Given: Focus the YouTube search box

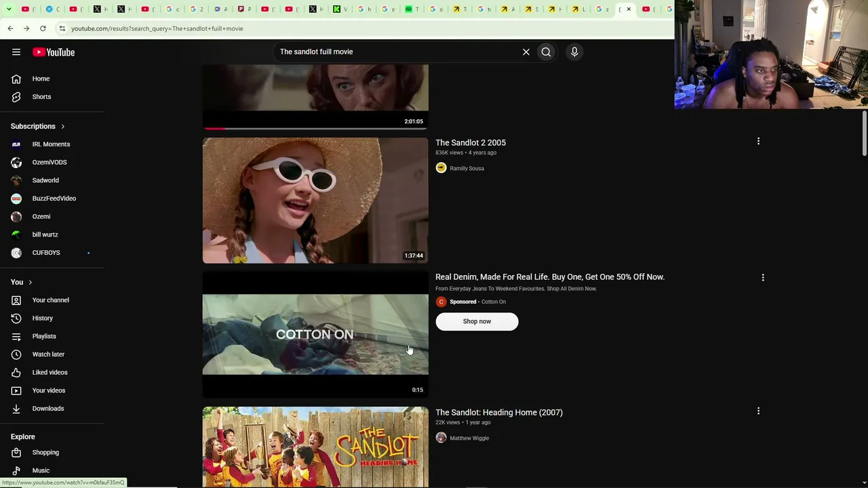Looking at the screenshot, I should click(397, 52).
